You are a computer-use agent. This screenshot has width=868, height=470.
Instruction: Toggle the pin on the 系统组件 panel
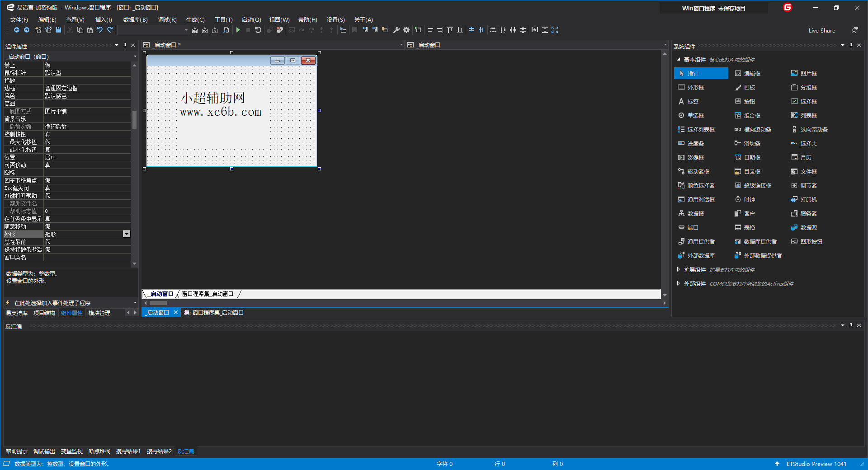pos(851,45)
